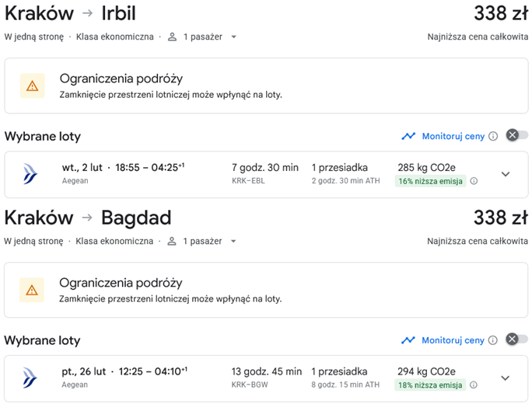Open the info icon next to Monitoruj ceny for Irbil
The image size is (532, 404).
pyautogui.click(x=493, y=136)
